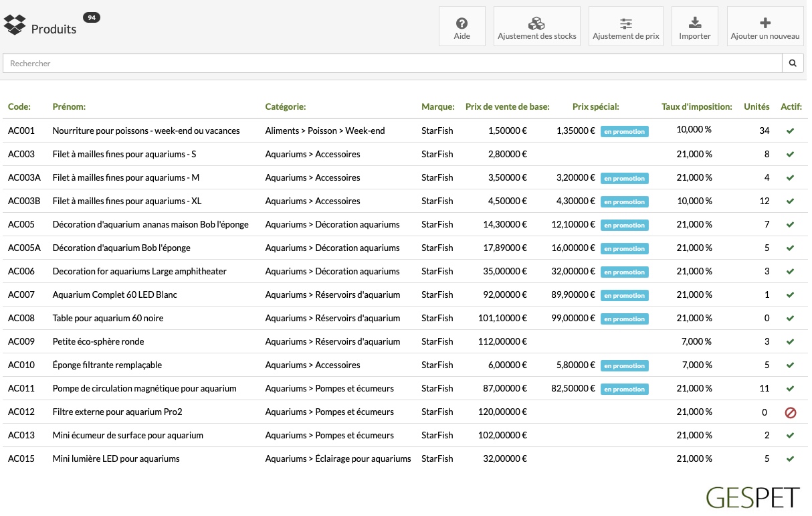The image size is (812, 516).
Task: Toggle the active checkmark for AC001
Action: (790, 131)
